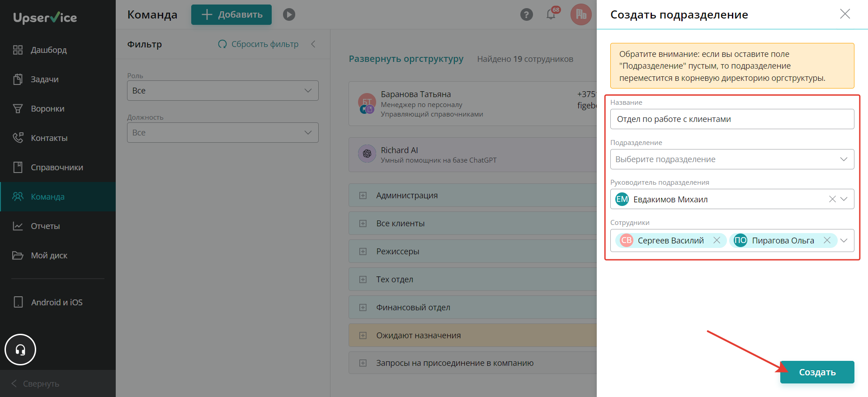This screenshot has width=868, height=397.
Task: Open the help question mark icon
Action: click(x=526, y=14)
